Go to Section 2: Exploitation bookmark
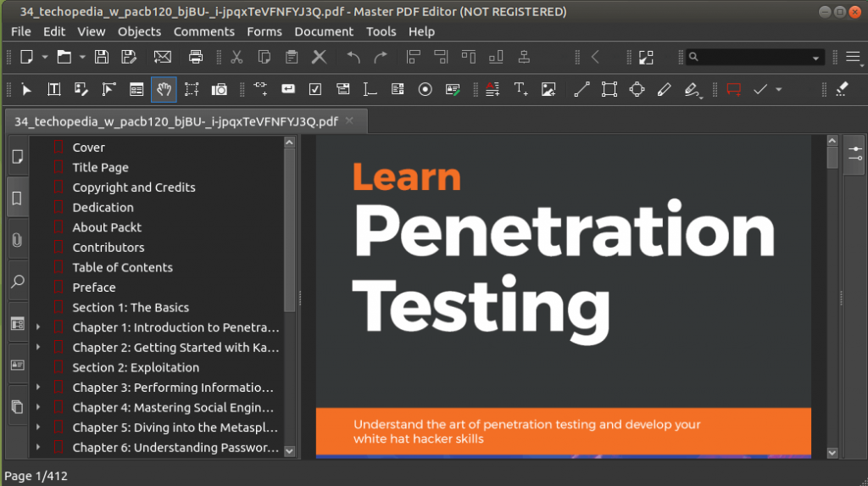868x486 pixels. tap(136, 367)
